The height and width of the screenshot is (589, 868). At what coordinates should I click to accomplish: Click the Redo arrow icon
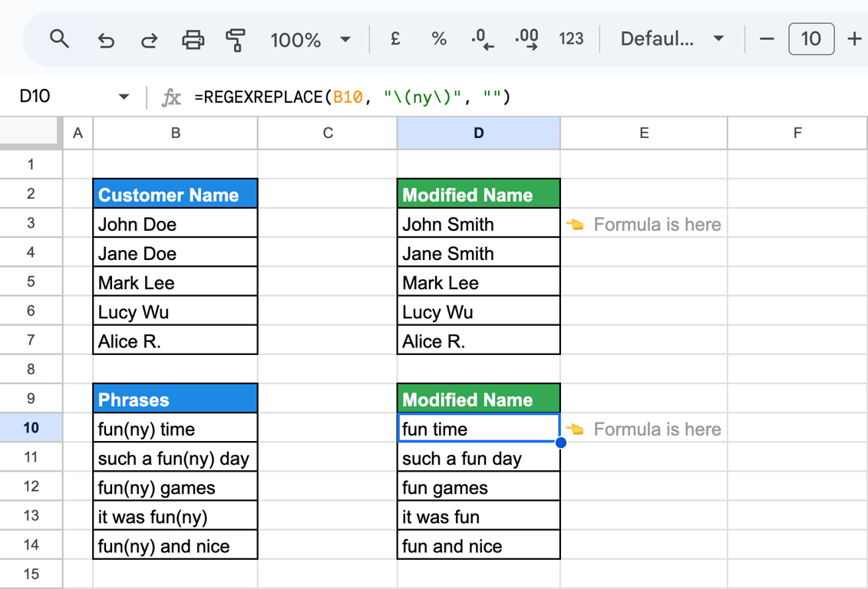click(149, 40)
